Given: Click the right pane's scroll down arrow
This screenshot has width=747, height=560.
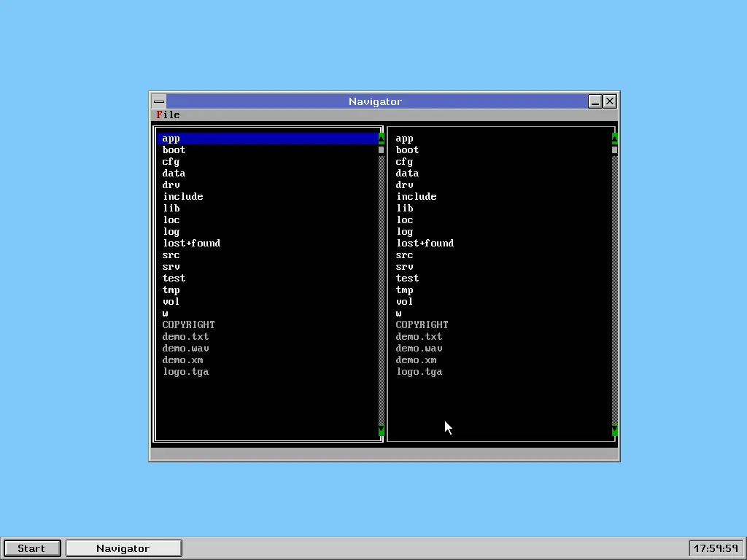Looking at the screenshot, I should [x=614, y=432].
